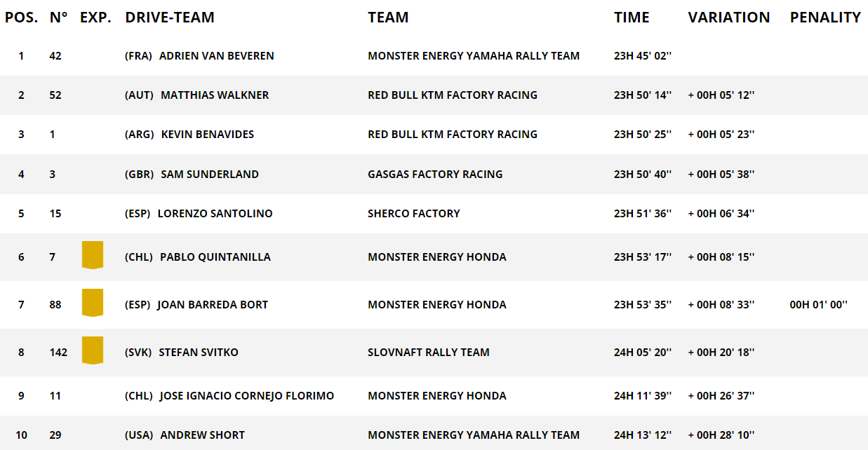This screenshot has width=868, height=450.
Task: Select rider Adrien Van Beveren
Action: click(x=216, y=56)
